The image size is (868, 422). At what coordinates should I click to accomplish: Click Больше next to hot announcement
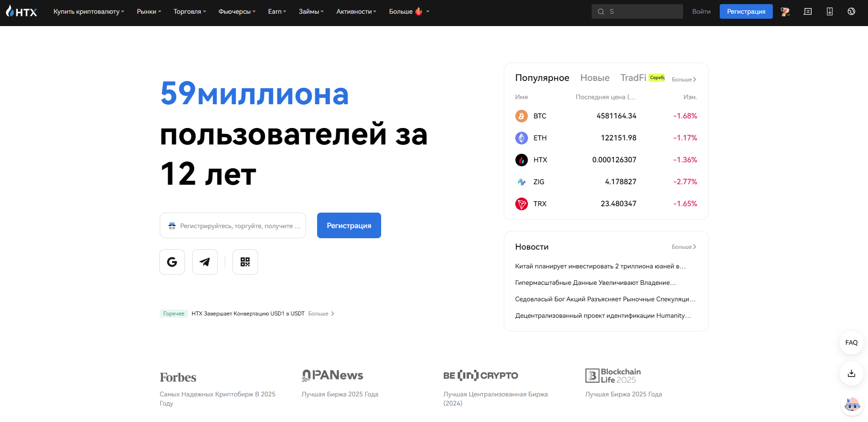pos(321,314)
